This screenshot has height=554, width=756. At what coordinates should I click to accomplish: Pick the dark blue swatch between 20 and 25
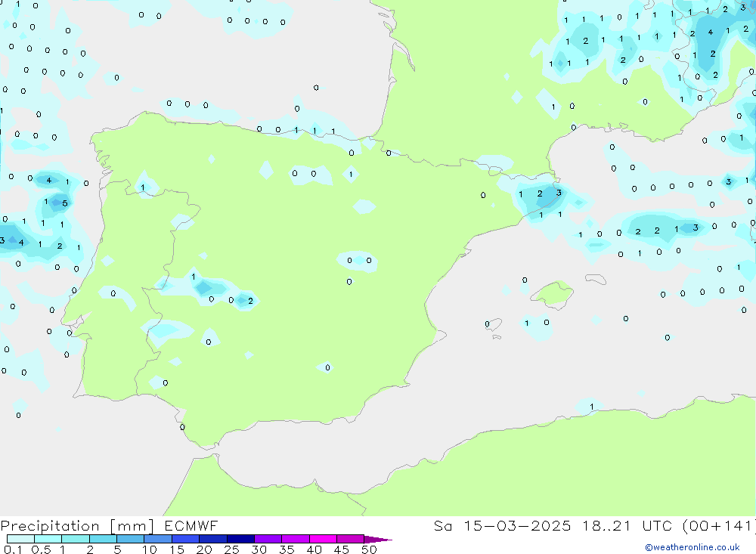(212, 539)
